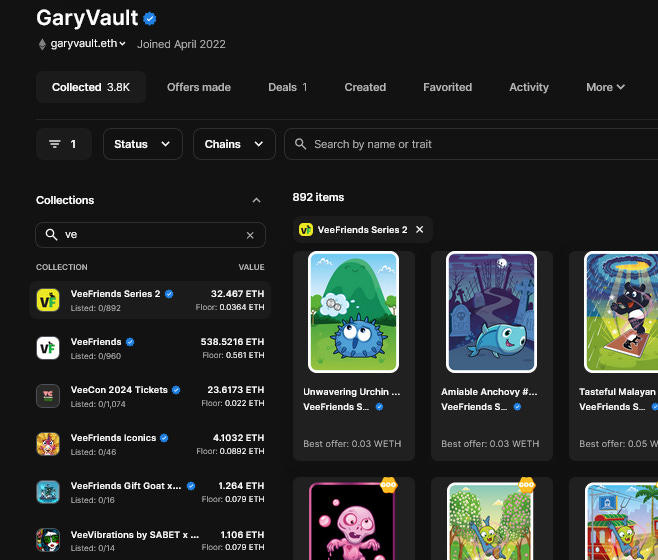Viewport: 658px width, 560px height.
Task: Click the VeeCon 2024 Tickets verified badge
Action: point(176,390)
